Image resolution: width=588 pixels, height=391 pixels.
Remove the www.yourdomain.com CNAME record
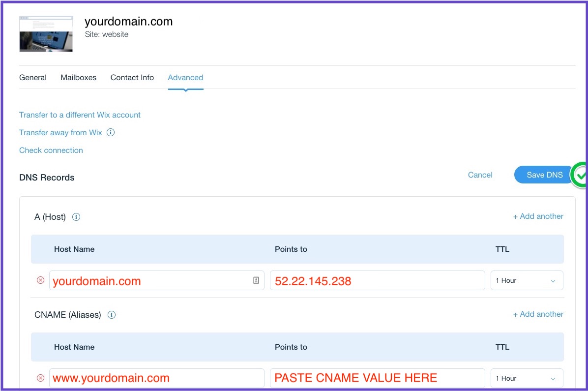(40, 378)
